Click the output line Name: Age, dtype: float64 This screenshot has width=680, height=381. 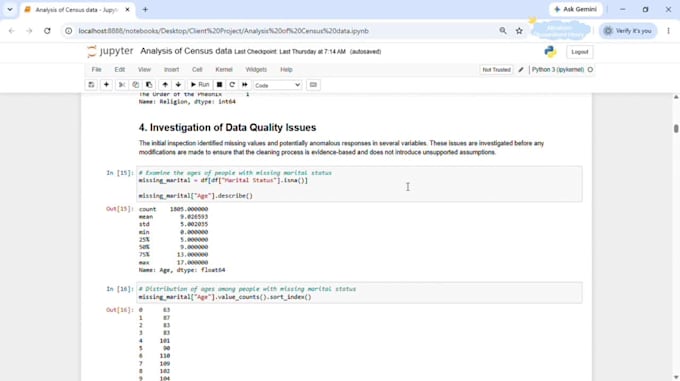pyautogui.click(x=182, y=270)
